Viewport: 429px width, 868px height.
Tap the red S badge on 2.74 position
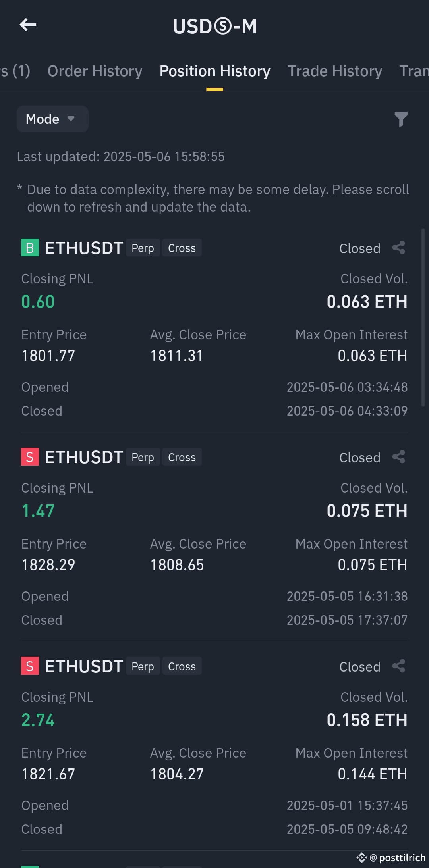pyautogui.click(x=30, y=666)
